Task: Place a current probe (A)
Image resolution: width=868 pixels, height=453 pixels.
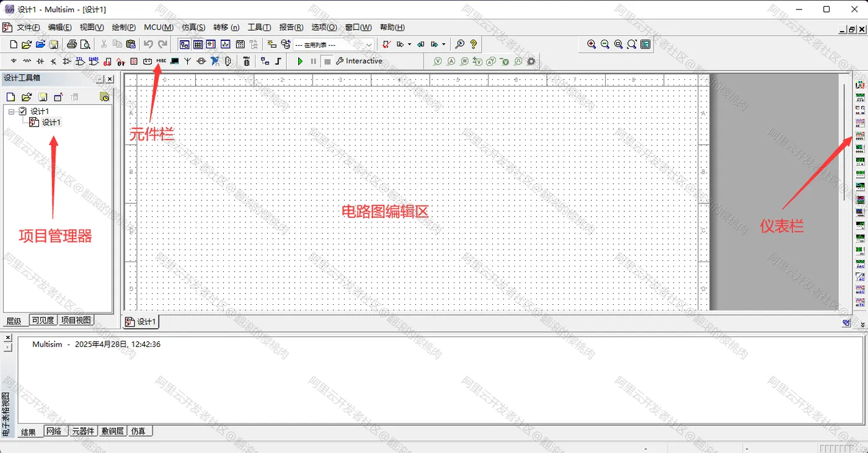Action: [451, 61]
